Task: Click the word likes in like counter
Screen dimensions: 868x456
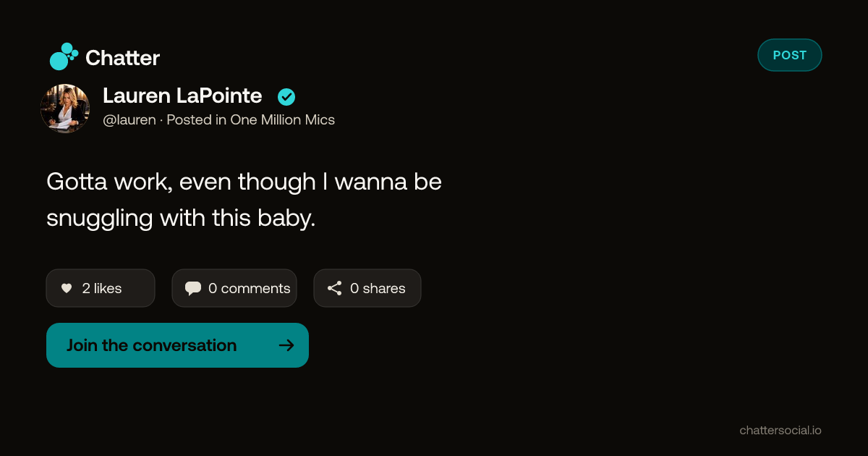Action: pyautogui.click(x=108, y=288)
